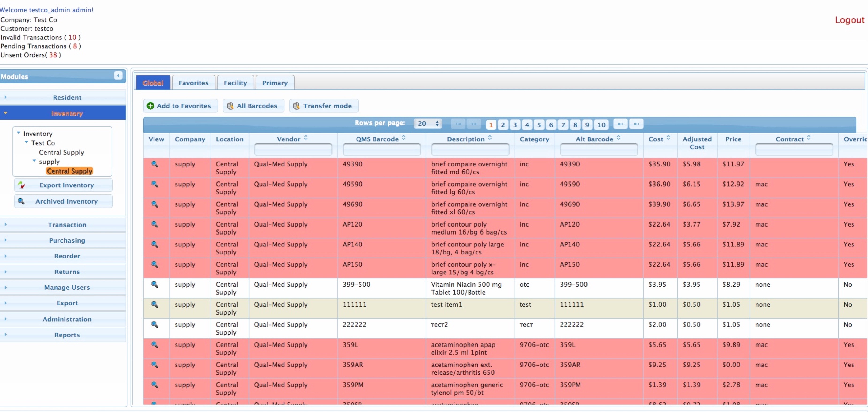The image size is (868, 412).
Task: Go to page 5 of results
Action: [539, 125]
